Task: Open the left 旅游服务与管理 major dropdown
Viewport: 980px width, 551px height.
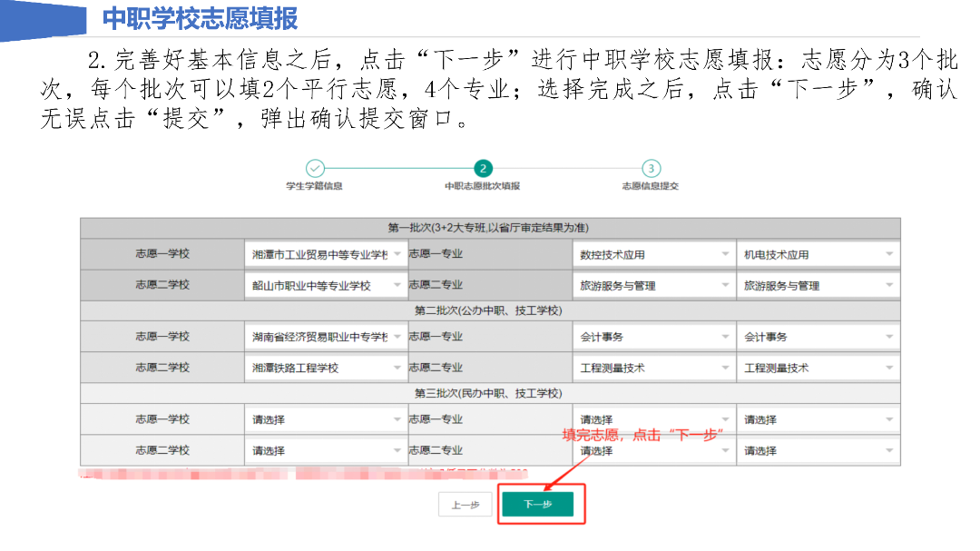Action: [x=653, y=285]
